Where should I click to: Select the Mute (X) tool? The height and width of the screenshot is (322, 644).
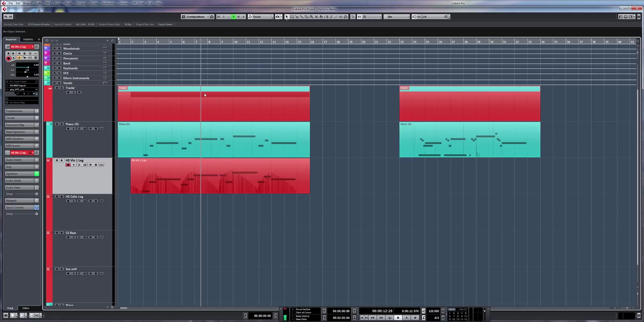(316, 17)
